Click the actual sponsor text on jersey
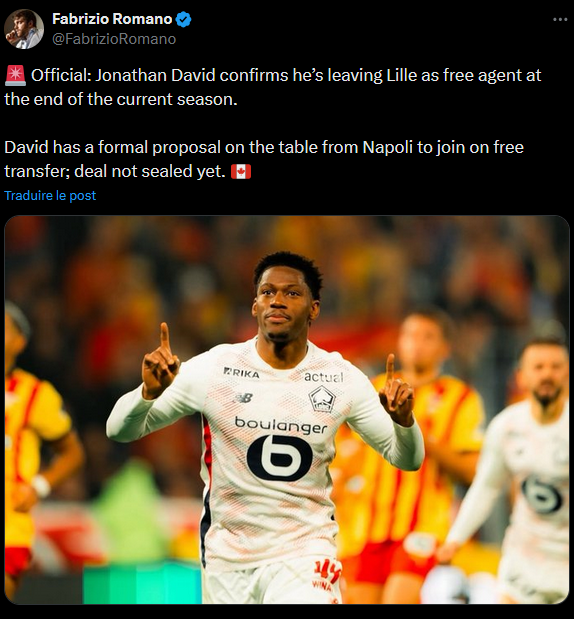The image size is (574, 619). pyautogui.click(x=324, y=377)
